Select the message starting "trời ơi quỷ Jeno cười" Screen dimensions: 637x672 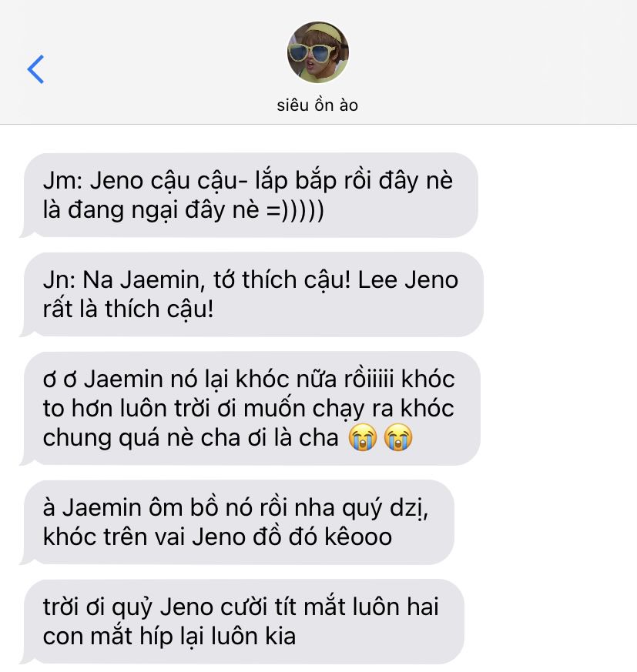(243, 621)
